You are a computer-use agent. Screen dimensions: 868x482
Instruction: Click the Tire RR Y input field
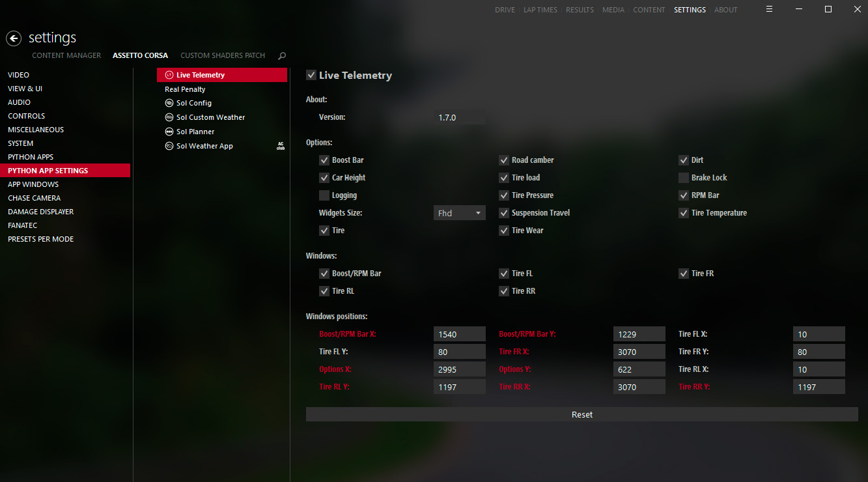click(819, 387)
